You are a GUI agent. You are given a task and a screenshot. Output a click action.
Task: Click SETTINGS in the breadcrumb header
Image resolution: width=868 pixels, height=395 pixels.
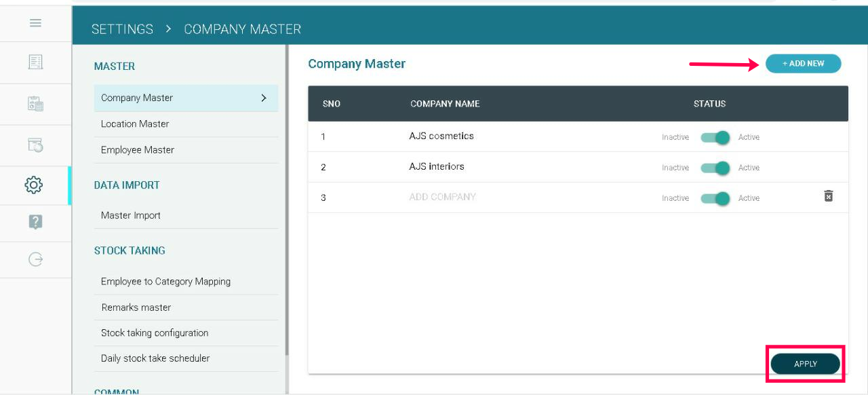(x=122, y=29)
